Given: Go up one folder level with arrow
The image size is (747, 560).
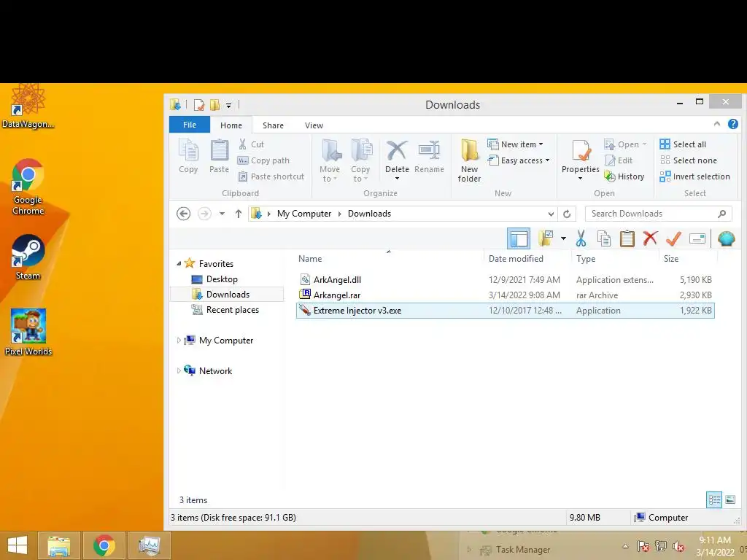Looking at the screenshot, I should (x=239, y=214).
